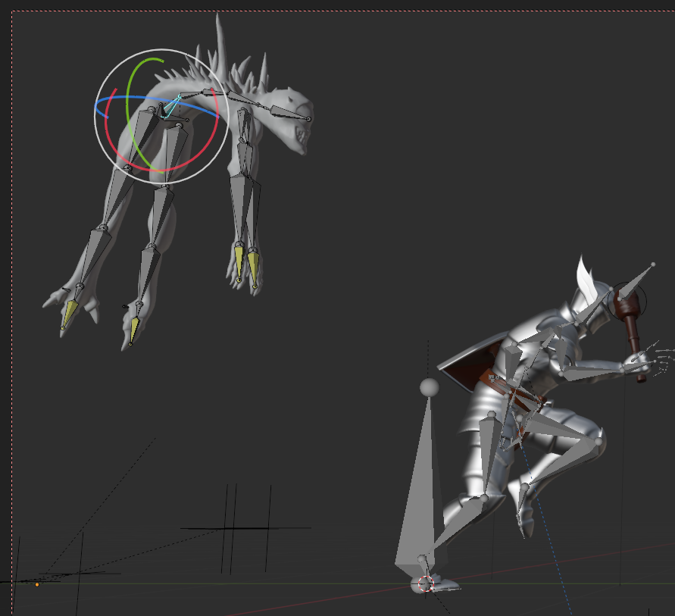
Task: Click the gray sphere atop the tall root bone
Action: click(x=430, y=387)
